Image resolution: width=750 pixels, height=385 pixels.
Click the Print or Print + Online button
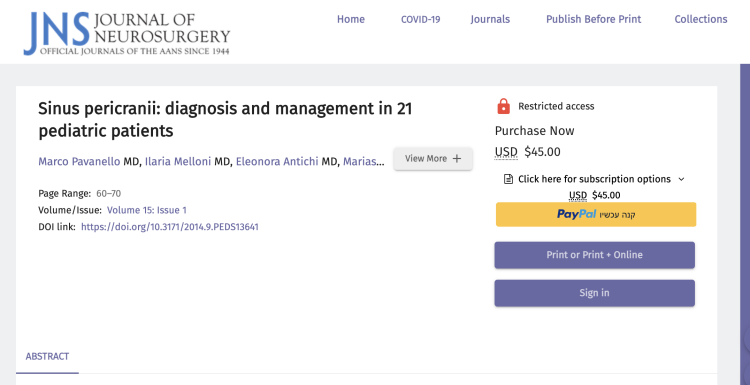[595, 255]
